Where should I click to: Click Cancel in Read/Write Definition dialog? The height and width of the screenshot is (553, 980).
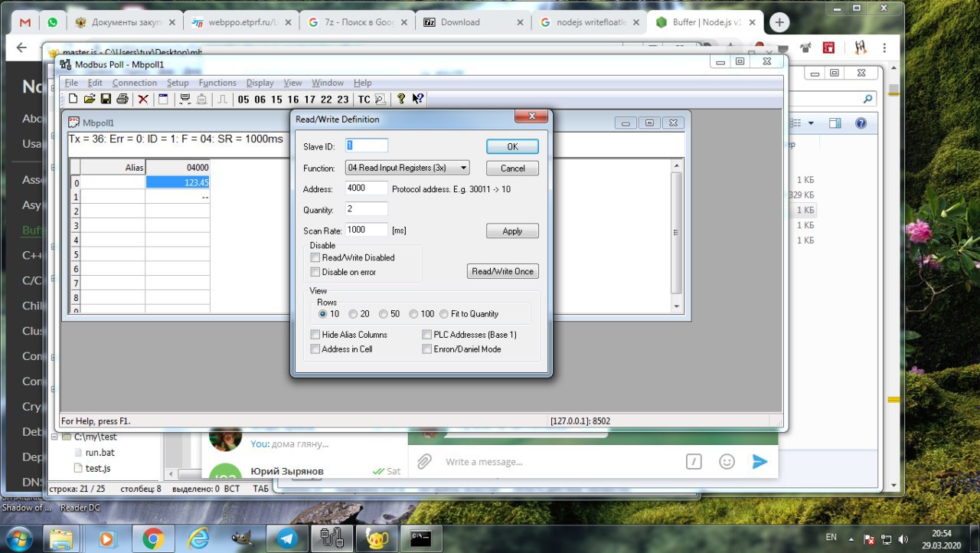[x=512, y=169]
